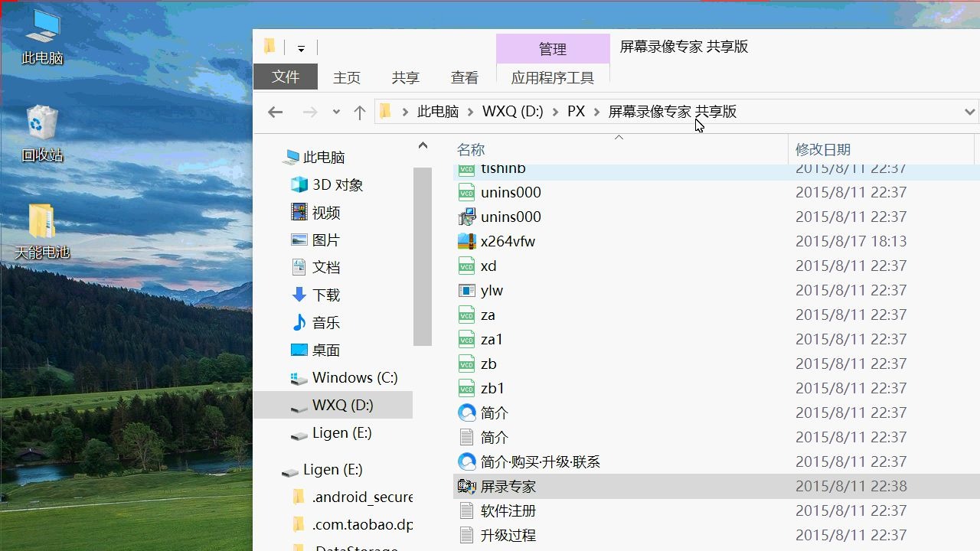Screen dimensions: 980x551
Task: Switch to the 查看 ribbon tab
Action: [465, 78]
